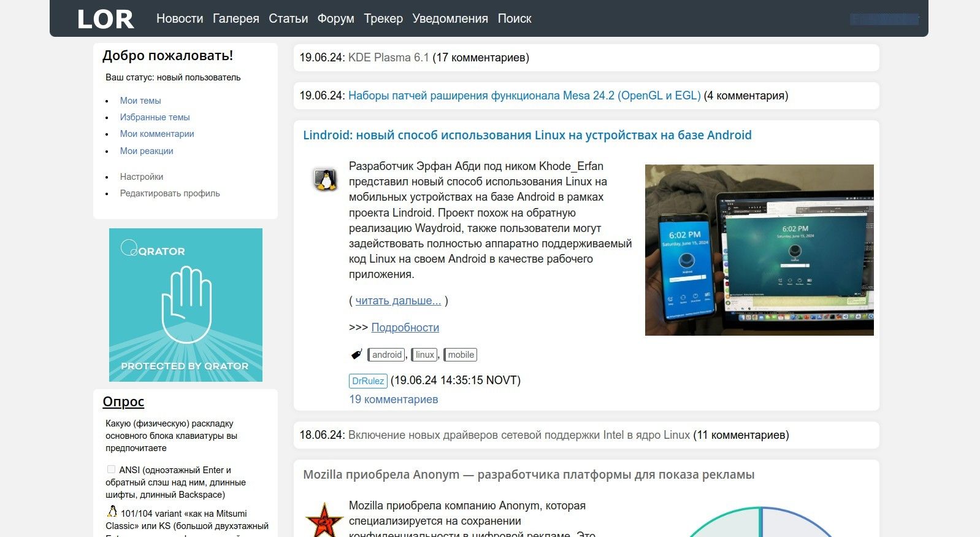
Task: Open the 19 комментариев link
Action: 394,400
